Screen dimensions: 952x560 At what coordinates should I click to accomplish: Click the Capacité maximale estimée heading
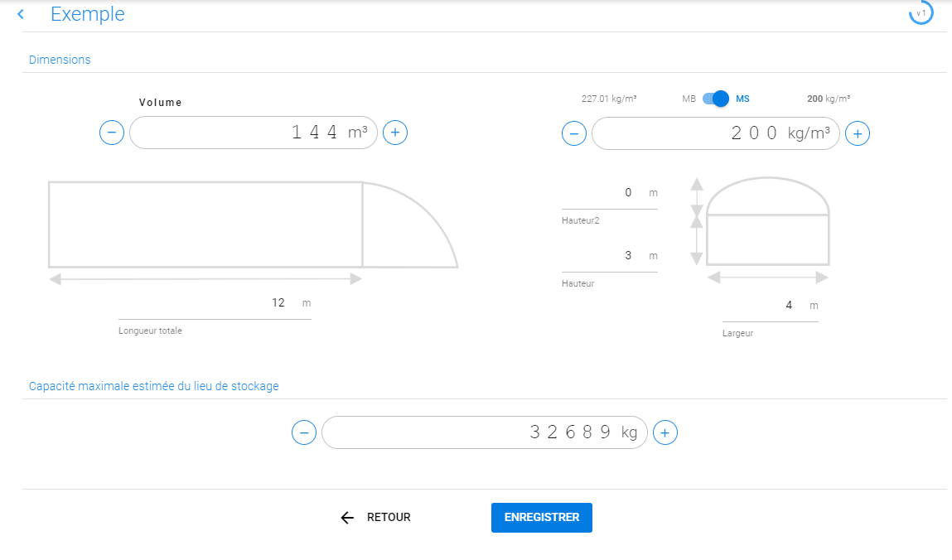point(153,386)
